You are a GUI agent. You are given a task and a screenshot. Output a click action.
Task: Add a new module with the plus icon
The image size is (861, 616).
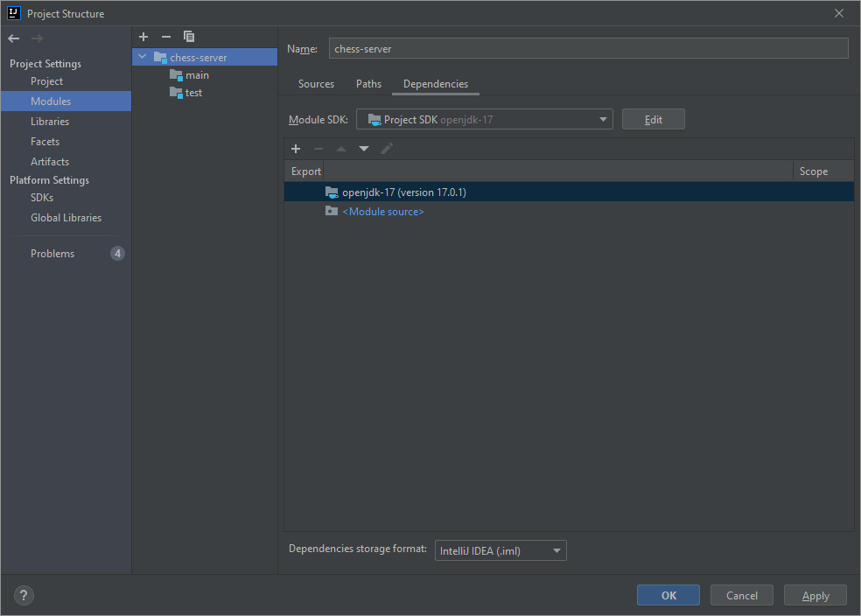[143, 37]
